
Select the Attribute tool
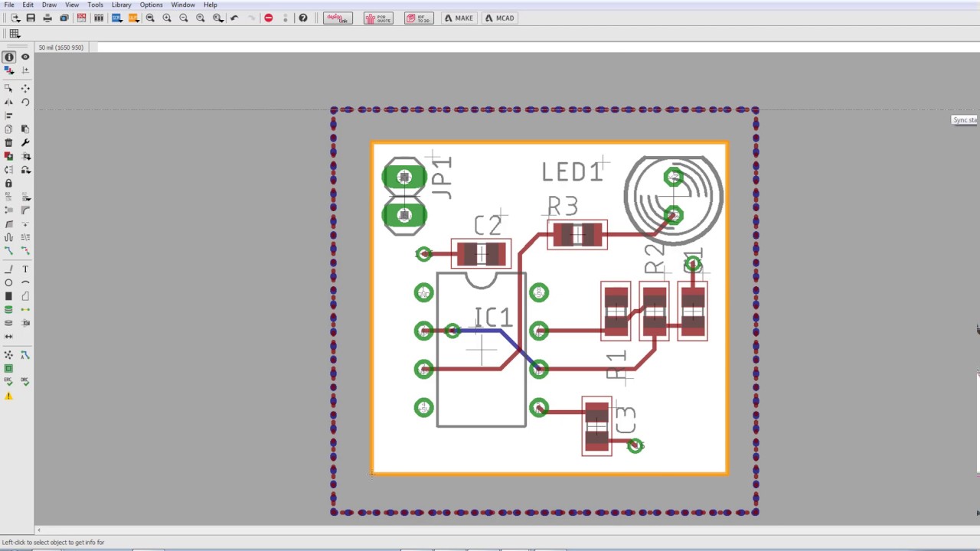click(25, 323)
